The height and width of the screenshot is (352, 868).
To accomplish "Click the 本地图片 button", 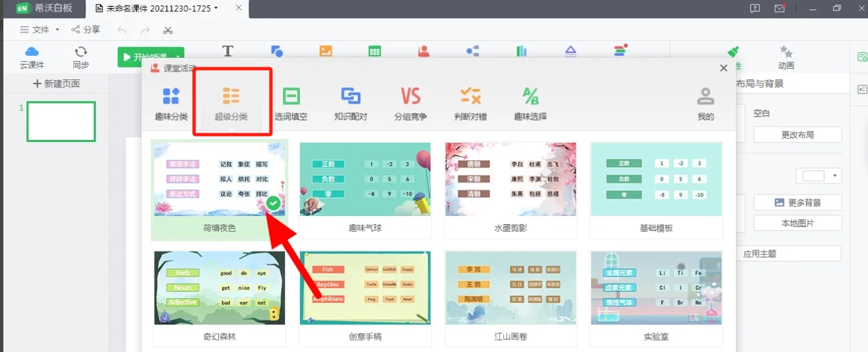I will click(797, 223).
